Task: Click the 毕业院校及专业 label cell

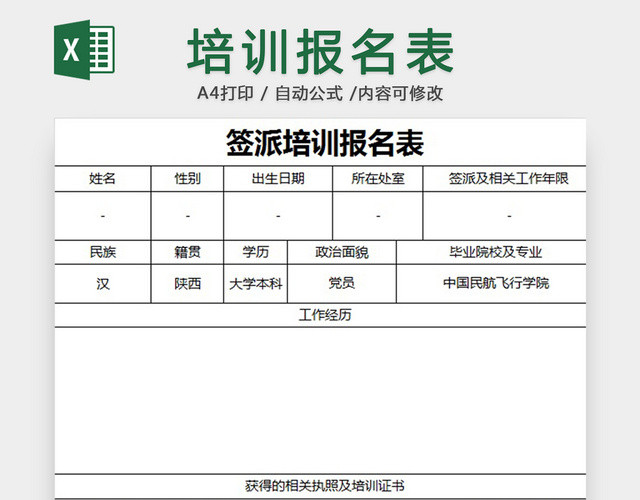Action: pyautogui.click(x=491, y=252)
